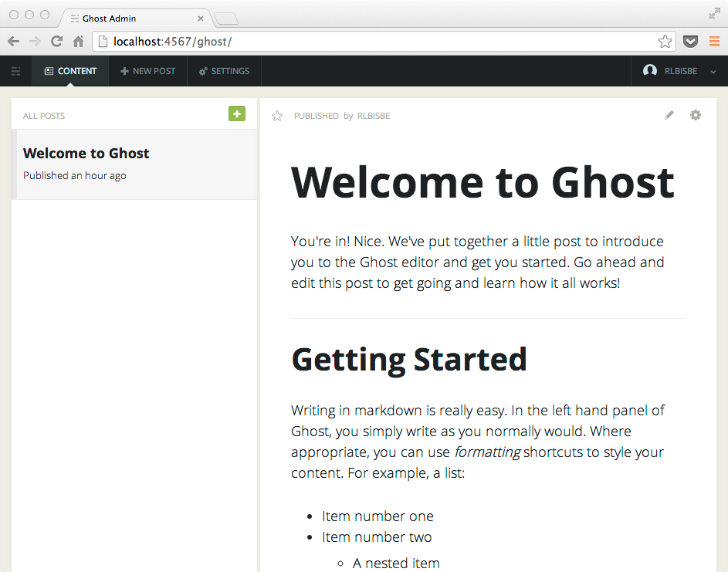The image size is (728, 572).
Task: Open the browser hamburger menu
Action: pyautogui.click(x=714, y=42)
